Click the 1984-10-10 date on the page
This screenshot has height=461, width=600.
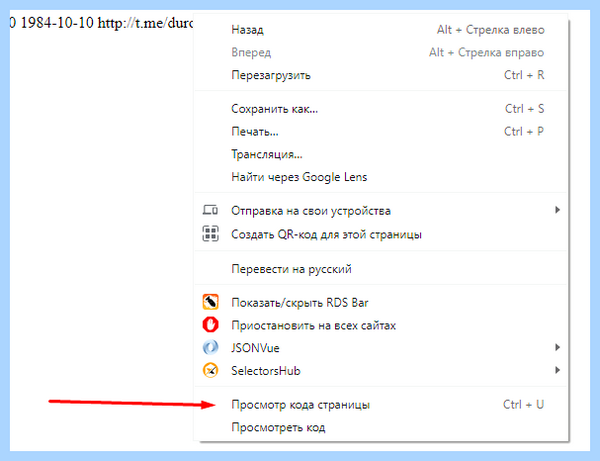coord(57,23)
